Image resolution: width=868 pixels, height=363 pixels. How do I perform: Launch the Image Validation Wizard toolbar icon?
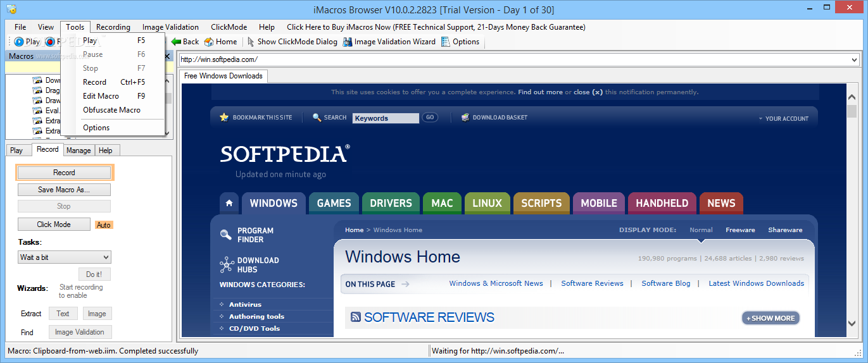point(348,42)
